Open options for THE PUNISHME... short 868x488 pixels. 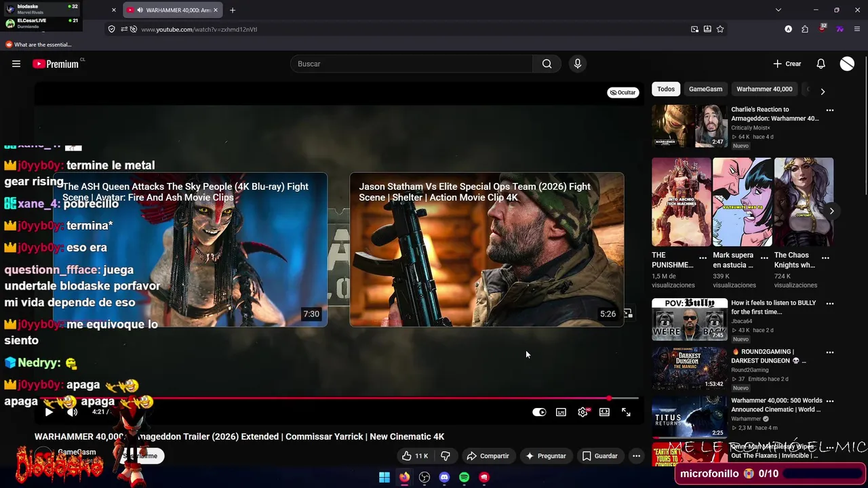click(703, 258)
